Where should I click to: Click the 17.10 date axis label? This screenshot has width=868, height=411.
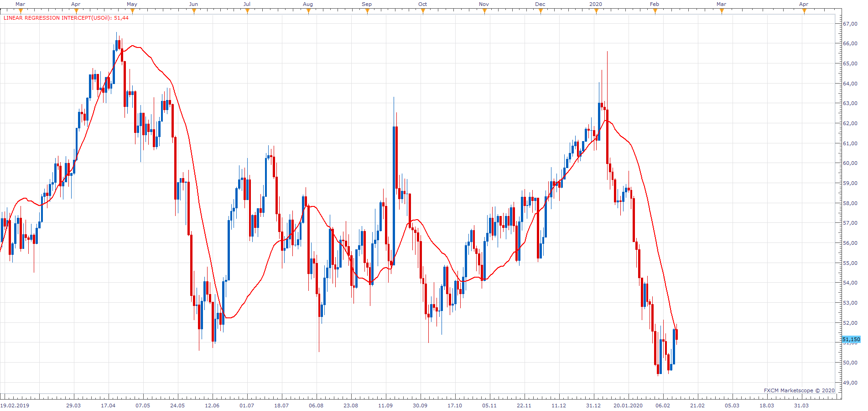point(455,406)
